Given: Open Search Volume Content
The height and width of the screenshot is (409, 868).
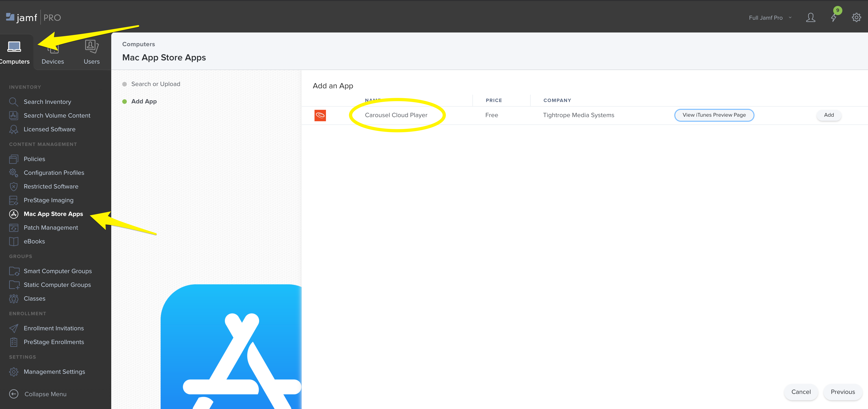Looking at the screenshot, I should 57,116.
